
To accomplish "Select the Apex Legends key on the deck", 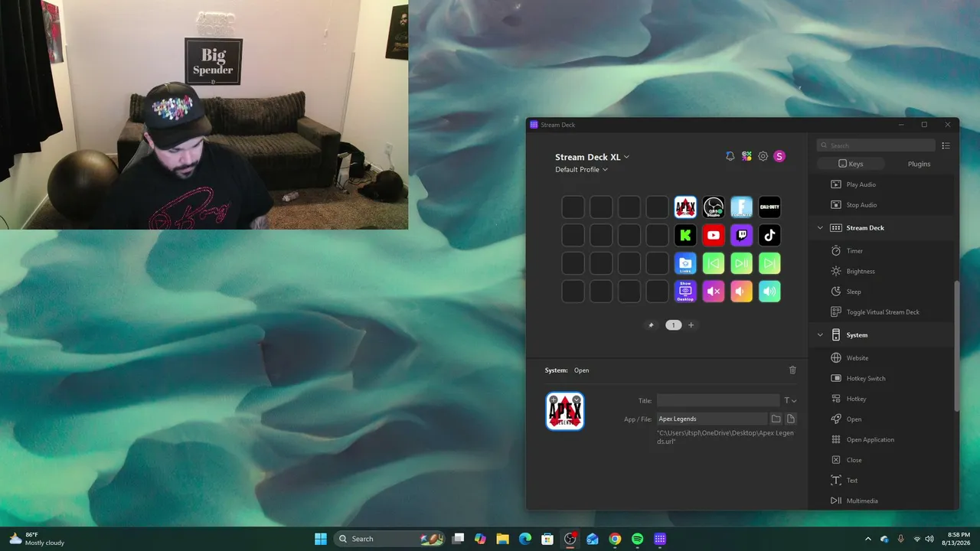I will (x=685, y=207).
